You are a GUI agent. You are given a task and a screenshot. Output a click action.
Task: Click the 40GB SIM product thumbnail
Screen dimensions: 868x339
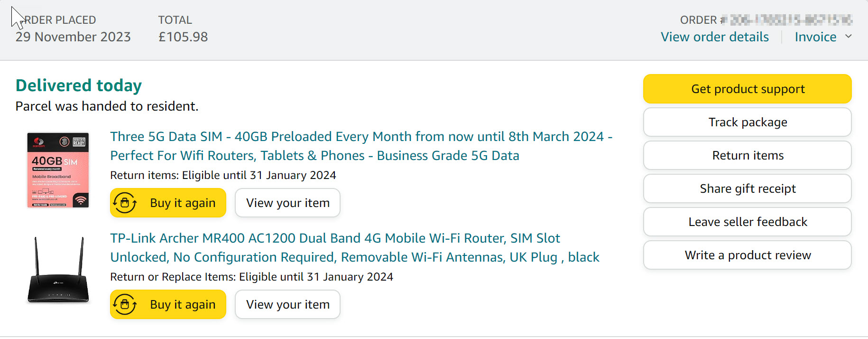click(58, 170)
